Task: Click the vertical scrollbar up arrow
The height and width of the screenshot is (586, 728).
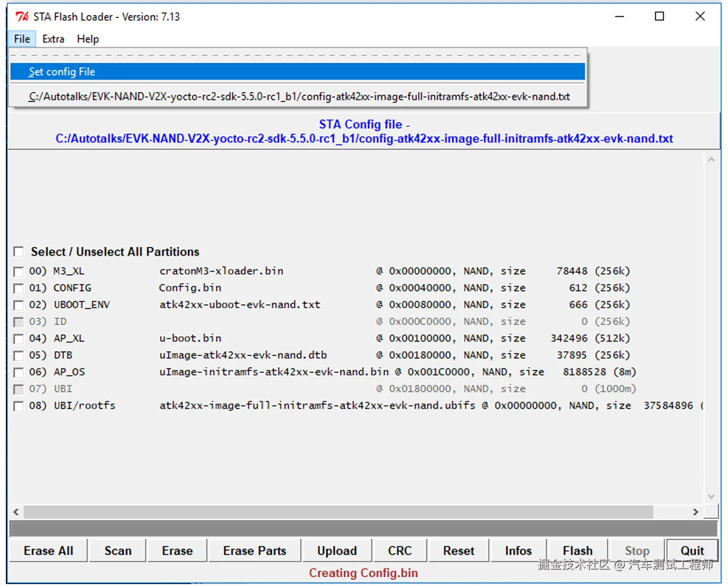Action: [x=711, y=160]
